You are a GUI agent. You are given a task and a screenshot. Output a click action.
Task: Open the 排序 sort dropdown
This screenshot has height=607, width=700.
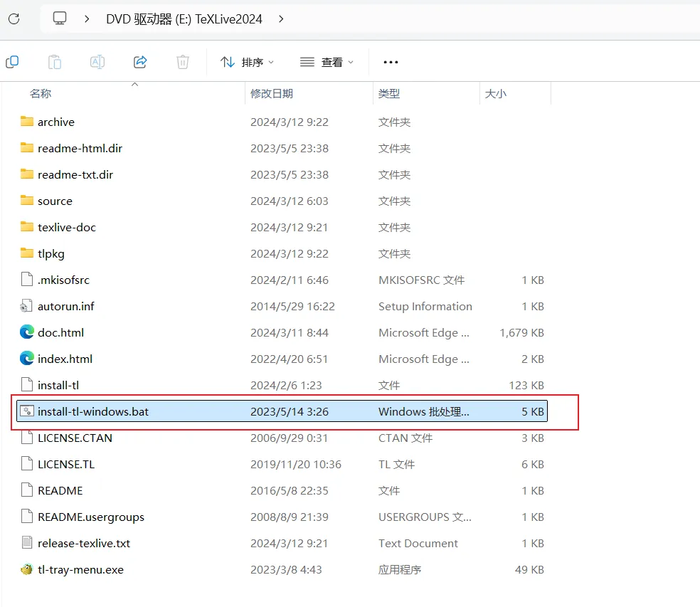click(247, 62)
